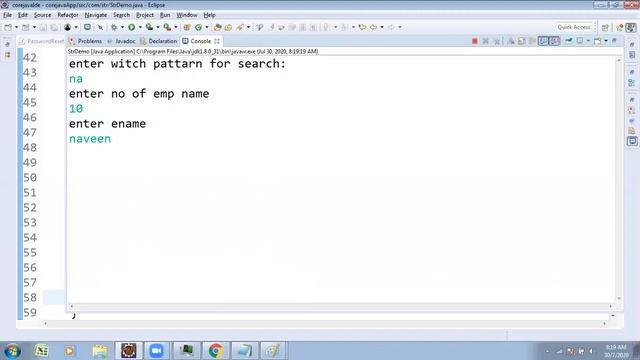This screenshot has width=640, height=360.
Task: Select the active Java perspective button
Action: [x=631, y=27]
